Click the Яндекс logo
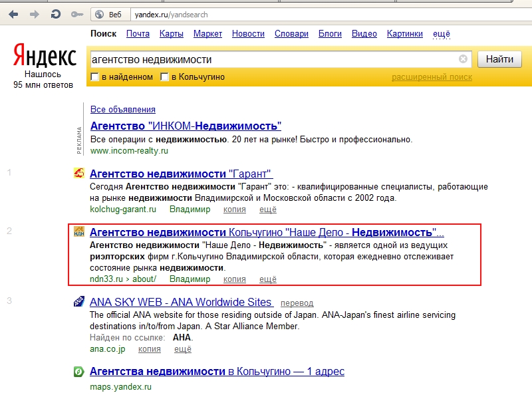 45,55
